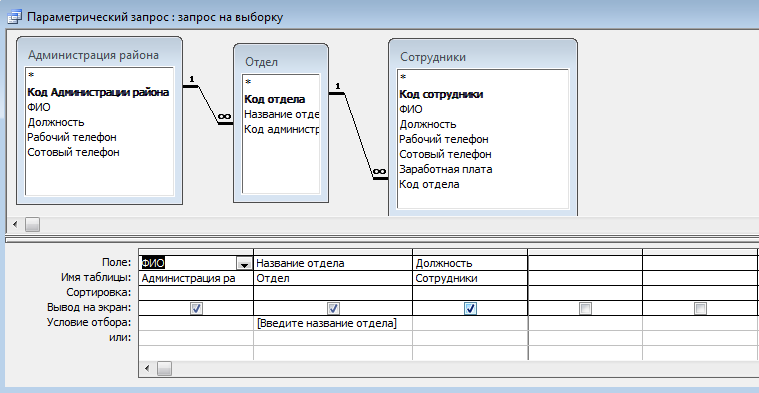Image resolution: width=759 pixels, height=393 pixels.
Task: Click column selector bar above Должность column
Action: [470, 252]
